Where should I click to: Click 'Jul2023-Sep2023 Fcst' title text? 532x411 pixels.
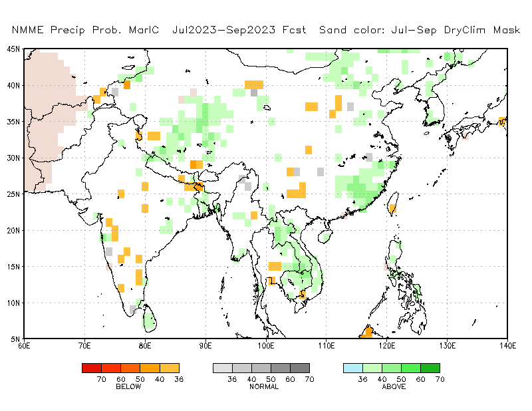pos(239,30)
